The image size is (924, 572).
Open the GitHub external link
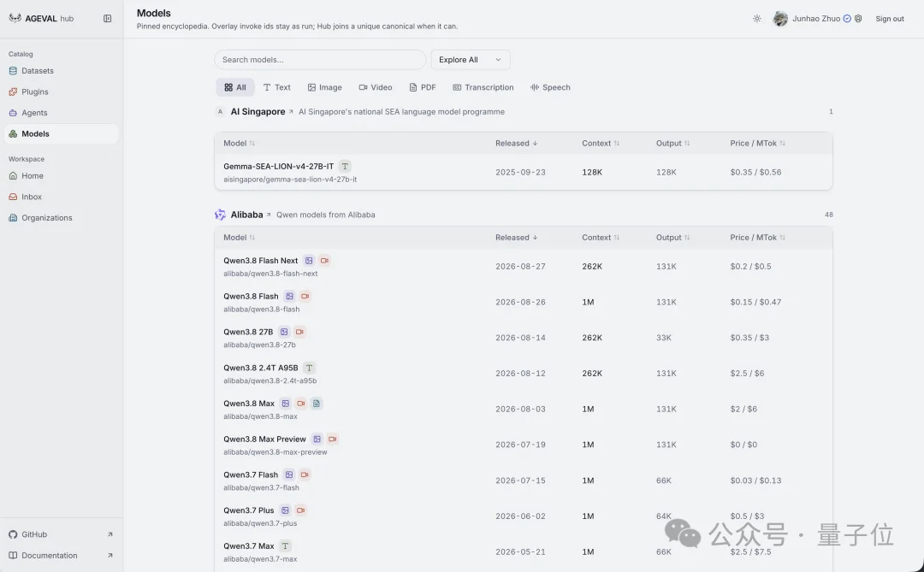(62, 534)
